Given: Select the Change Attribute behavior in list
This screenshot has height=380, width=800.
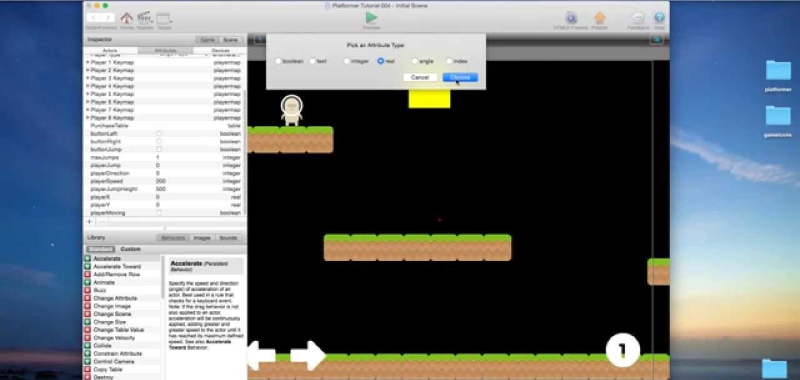Looking at the screenshot, I should coord(115,298).
